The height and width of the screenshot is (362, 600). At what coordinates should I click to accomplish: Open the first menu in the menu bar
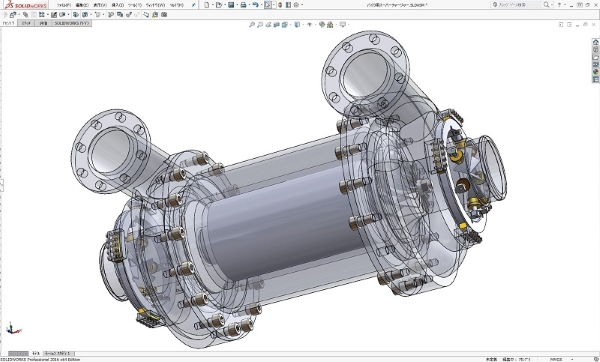64,5
